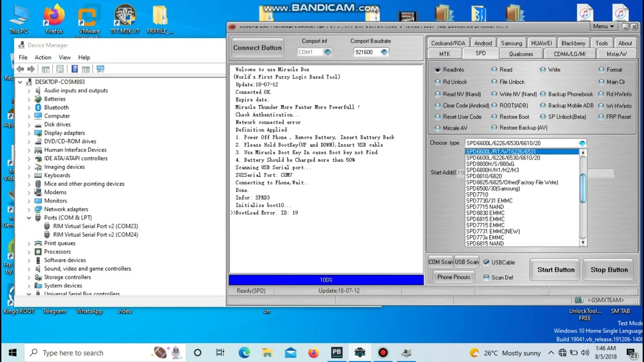The height and width of the screenshot is (362, 644).
Task: Click the Start Button
Action: (x=556, y=270)
